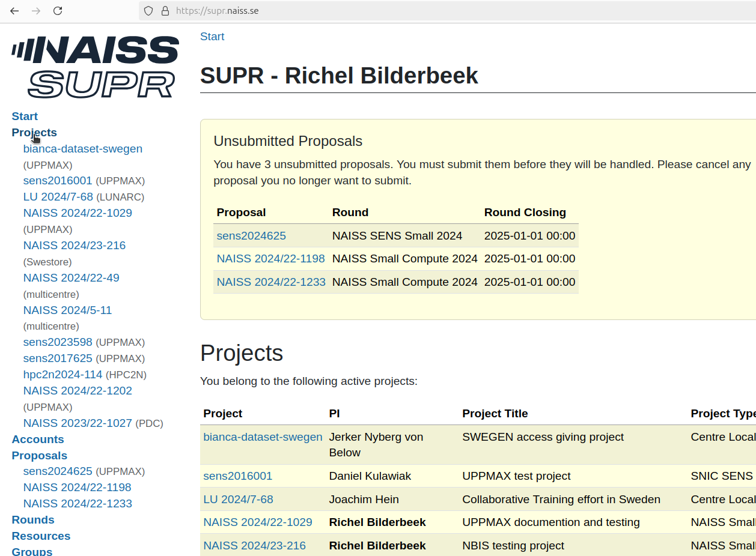Open Projects in the sidebar
Screen dimensions: 756x556
pos(34,132)
